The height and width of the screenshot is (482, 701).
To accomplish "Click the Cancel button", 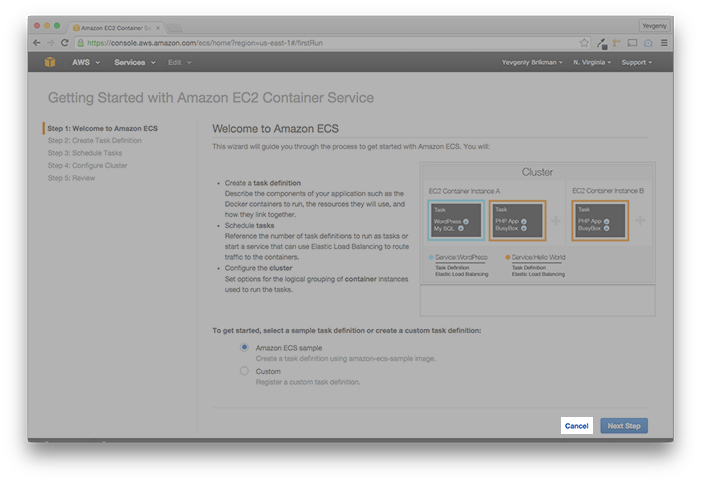I will (576, 426).
